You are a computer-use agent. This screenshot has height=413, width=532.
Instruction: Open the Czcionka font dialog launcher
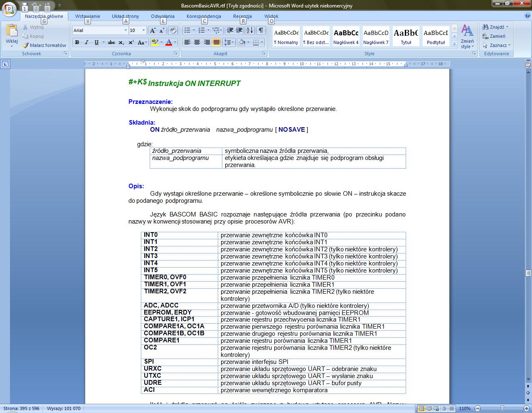[176, 54]
